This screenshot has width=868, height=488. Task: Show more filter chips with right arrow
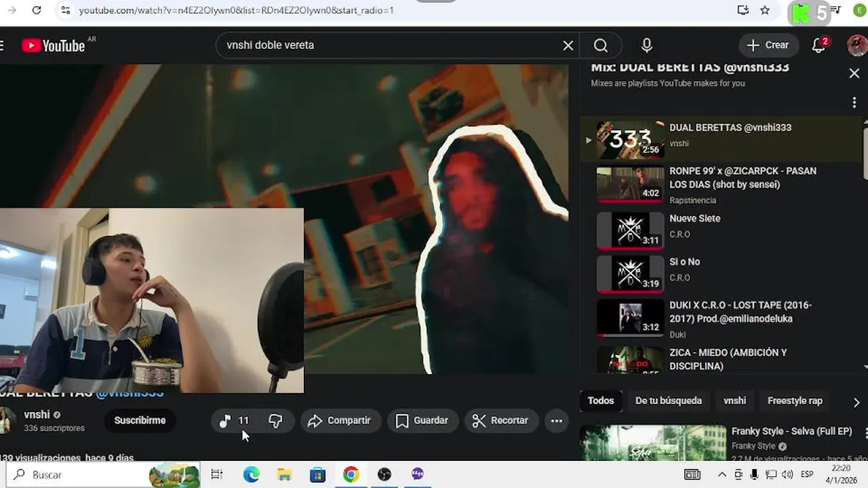coord(856,402)
